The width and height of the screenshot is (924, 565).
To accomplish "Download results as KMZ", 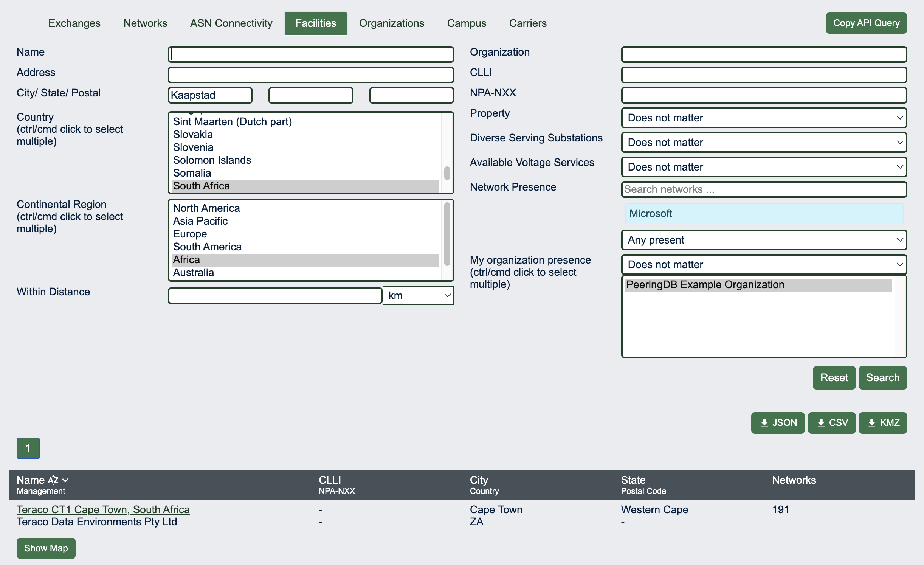I will point(883,423).
